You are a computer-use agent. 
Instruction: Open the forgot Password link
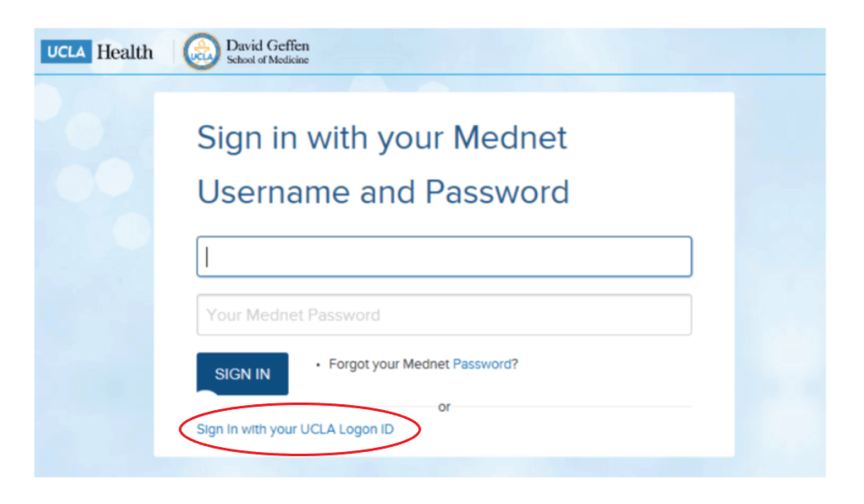pyautogui.click(x=482, y=364)
